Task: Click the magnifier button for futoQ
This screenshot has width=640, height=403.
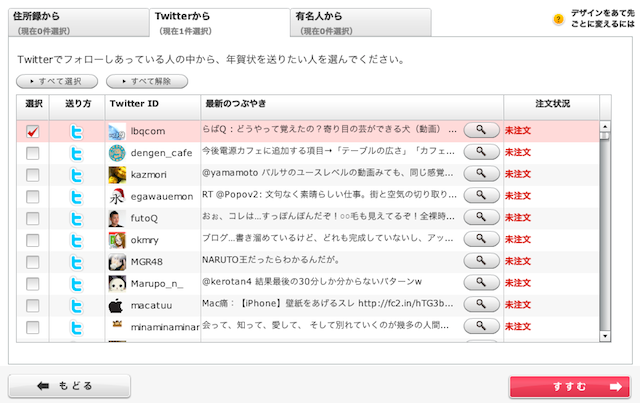Action: (x=482, y=217)
